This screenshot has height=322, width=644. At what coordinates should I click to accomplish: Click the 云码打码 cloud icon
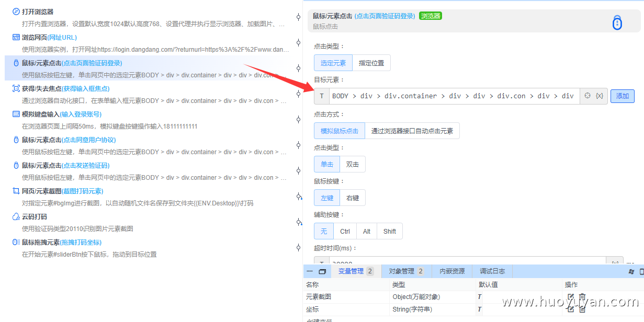click(16, 216)
